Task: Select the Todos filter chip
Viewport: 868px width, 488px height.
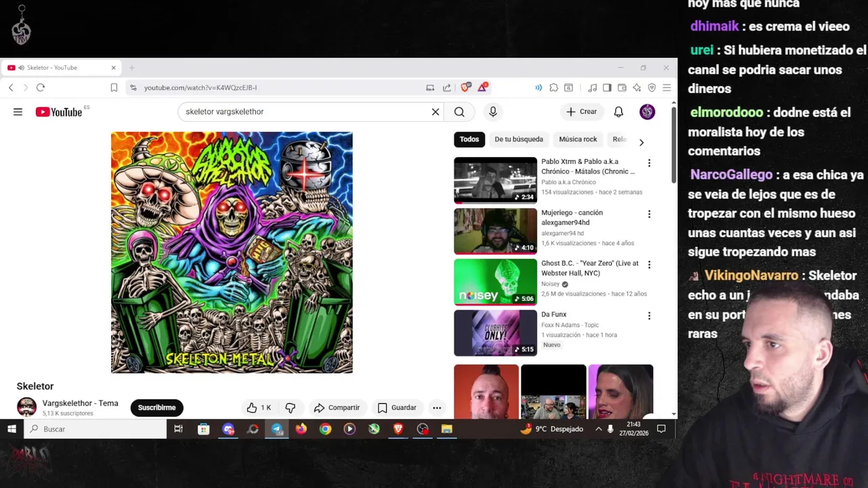Action: pyautogui.click(x=469, y=139)
